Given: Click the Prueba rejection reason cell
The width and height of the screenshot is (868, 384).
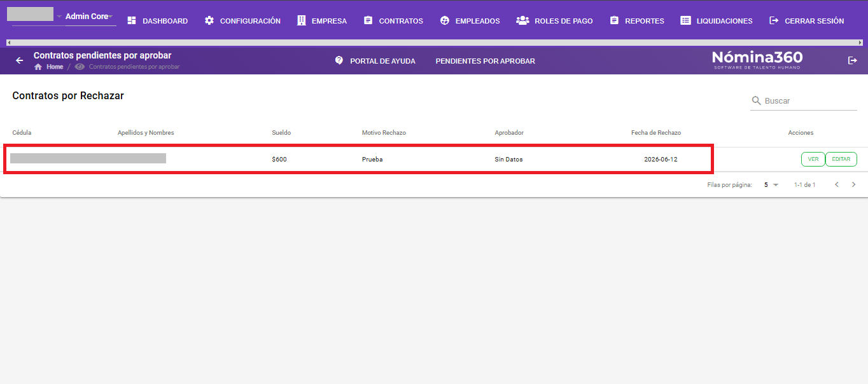Looking at the screenshot, I should pyautogui.click(x=372, y=160).
